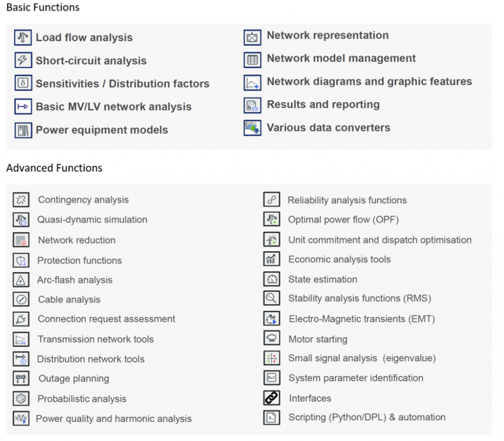This screenshot has width=504, height=441.
Task: Select the Probabilistic analysis dice icon
Action: pyautogui.click(x=21, y=399)
